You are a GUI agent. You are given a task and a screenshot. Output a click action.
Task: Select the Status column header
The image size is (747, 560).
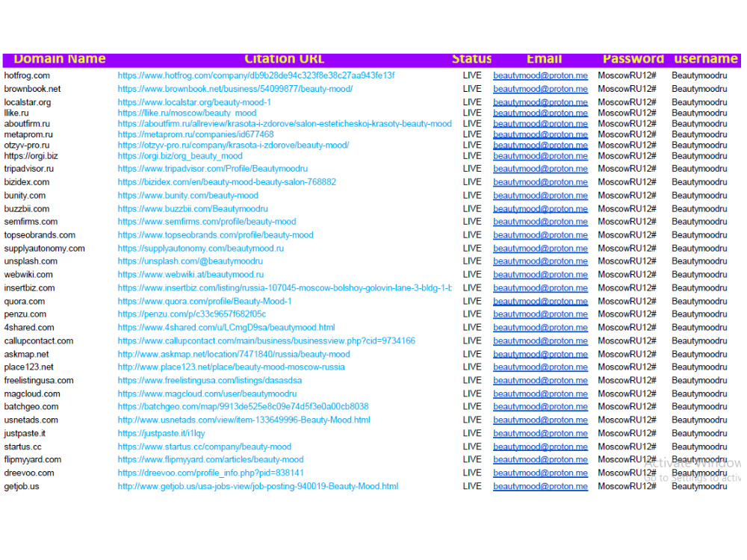471,59
